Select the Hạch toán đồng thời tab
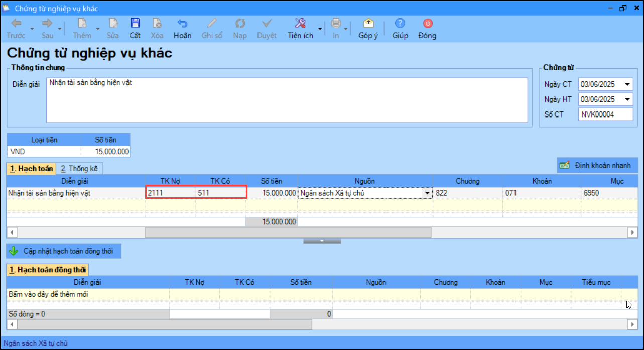The image size is (644, 350). click(47, 270)
